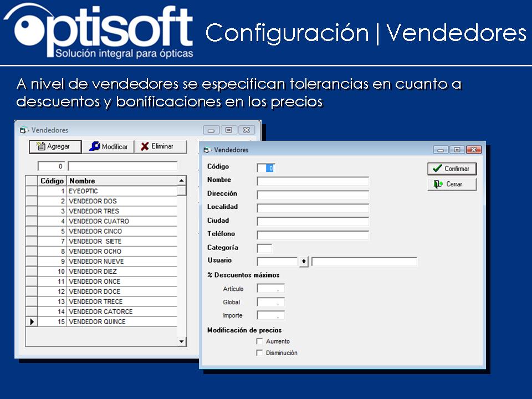532x399 pixels.
Task: Click the detail Vendedores window form icon
Action: pos(206,150)
